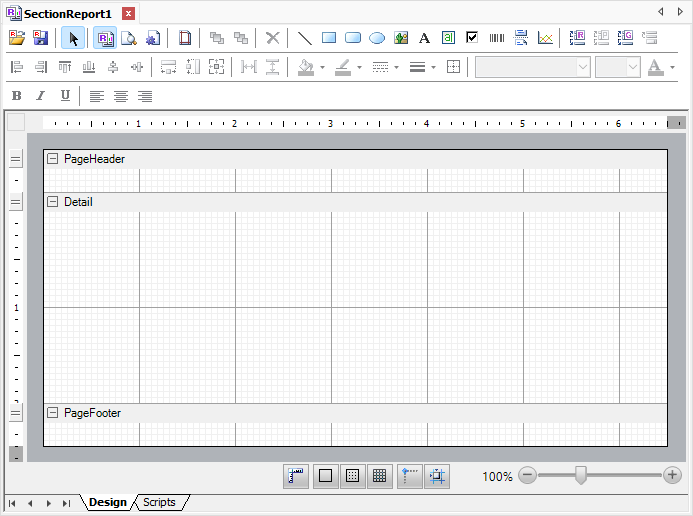
Task: Toggle the snap to grid button
Action: tap(437, 476)
